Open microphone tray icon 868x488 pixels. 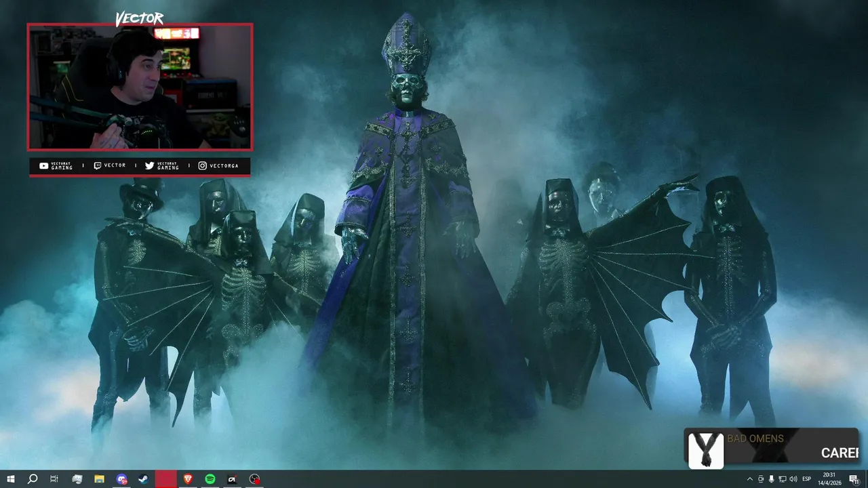[x=772, y=479]
